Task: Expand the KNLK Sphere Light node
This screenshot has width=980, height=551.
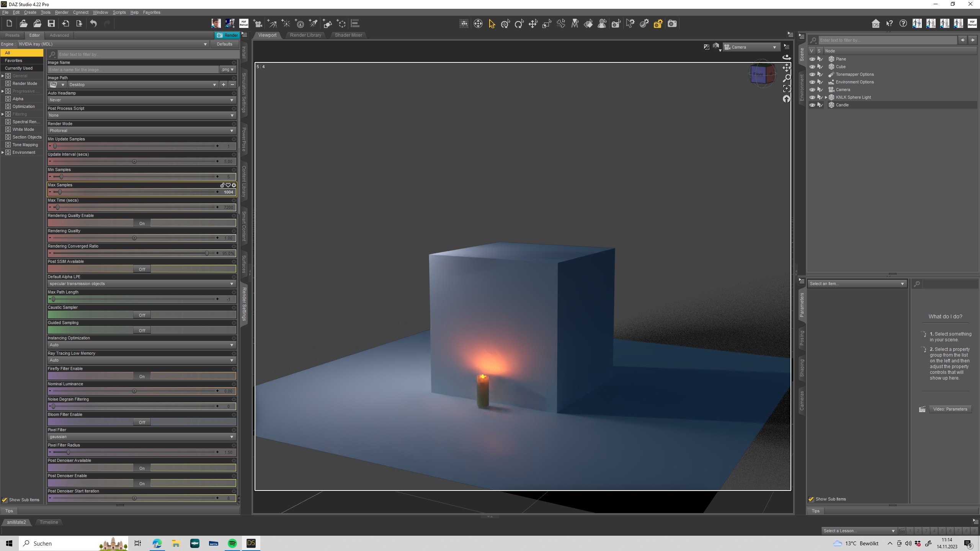Action: coord(826,97)
